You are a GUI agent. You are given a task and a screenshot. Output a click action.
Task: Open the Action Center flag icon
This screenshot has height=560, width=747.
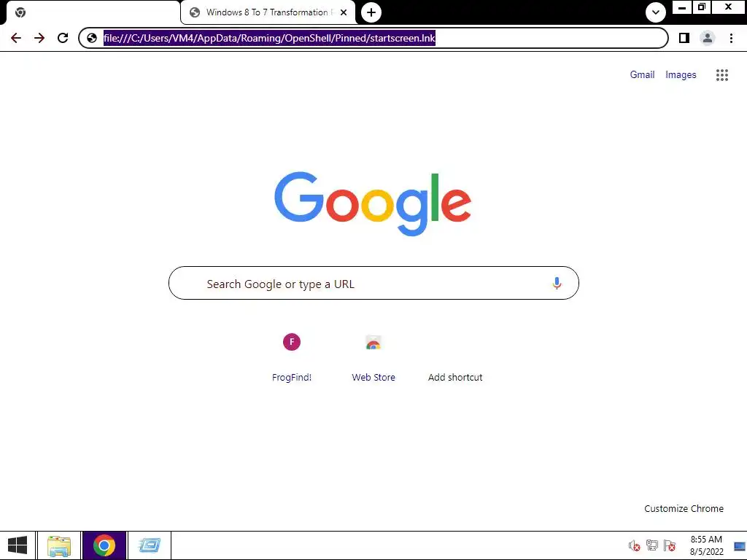coord(670,545)
